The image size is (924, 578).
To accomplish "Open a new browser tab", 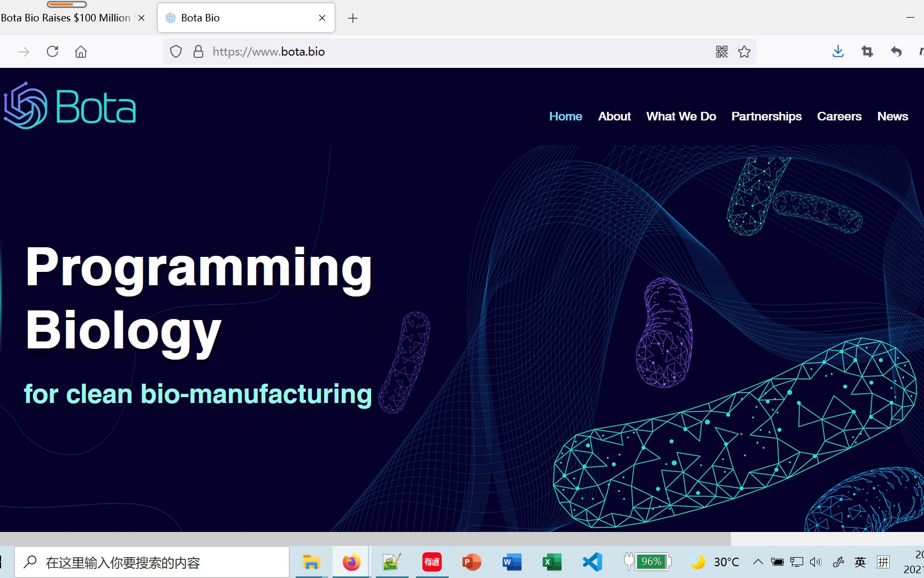I will (353, 18).
